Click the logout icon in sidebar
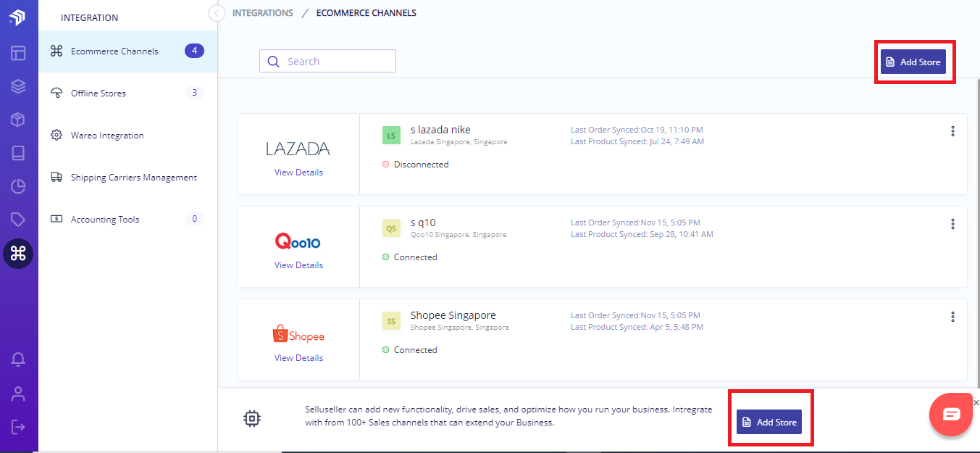Screen dimensions: 980x453 point(18,426)
